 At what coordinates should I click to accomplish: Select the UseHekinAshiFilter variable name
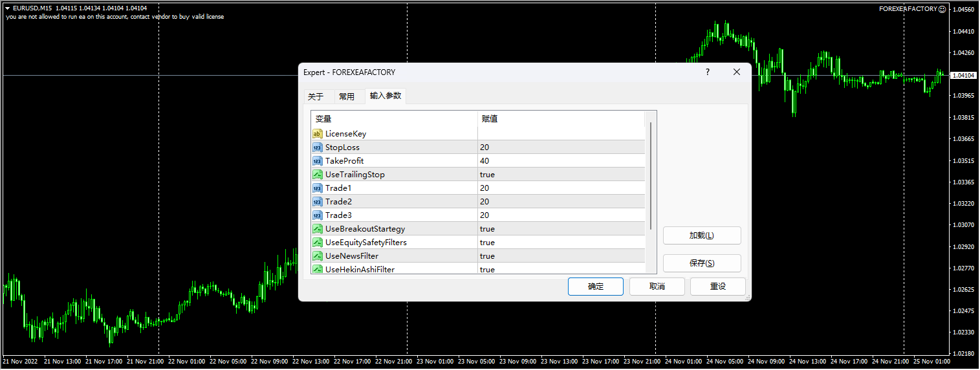pos(360,270)
